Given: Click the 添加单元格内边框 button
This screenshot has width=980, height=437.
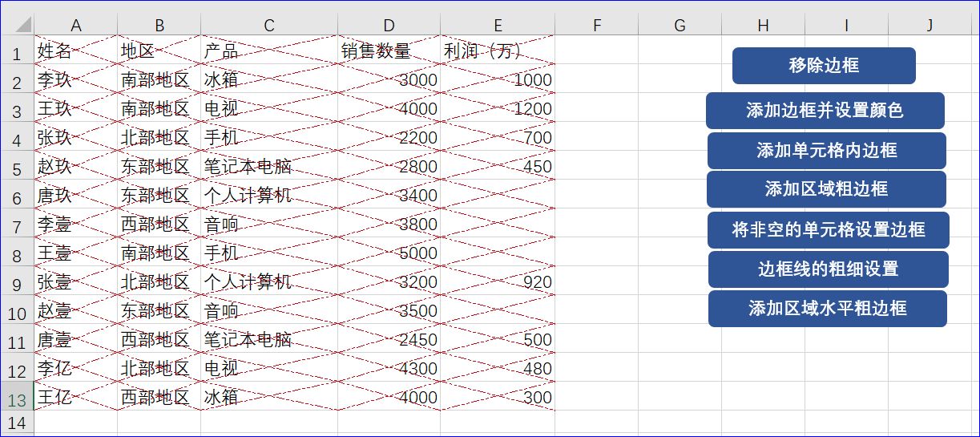Looking at the screenshot, I should [x=827, y=151].
